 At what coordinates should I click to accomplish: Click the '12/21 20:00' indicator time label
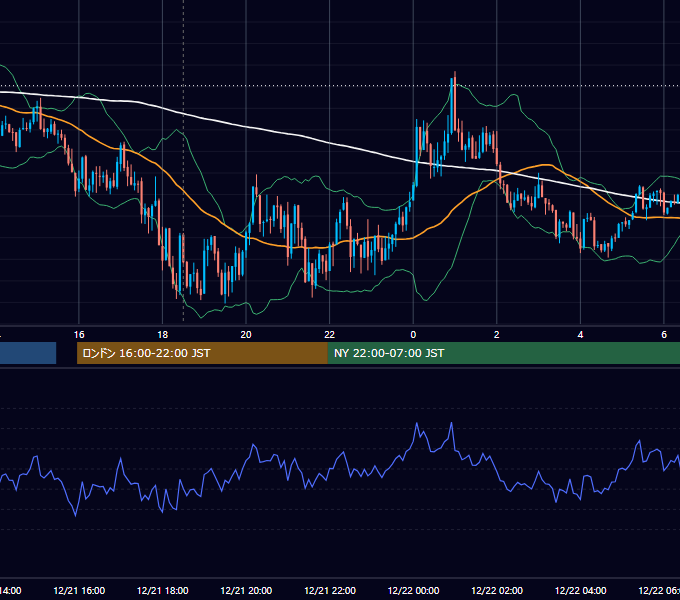pos(246,591)
